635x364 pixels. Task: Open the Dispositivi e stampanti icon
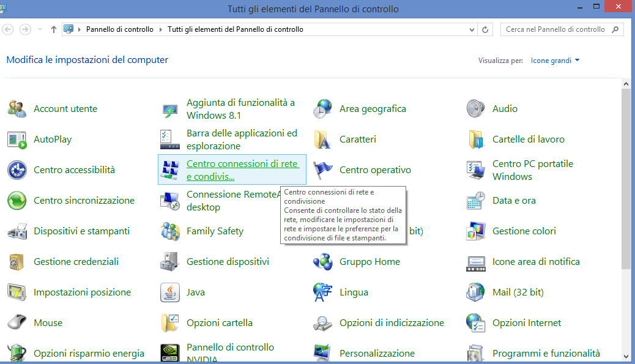click(x=17, y=231)
